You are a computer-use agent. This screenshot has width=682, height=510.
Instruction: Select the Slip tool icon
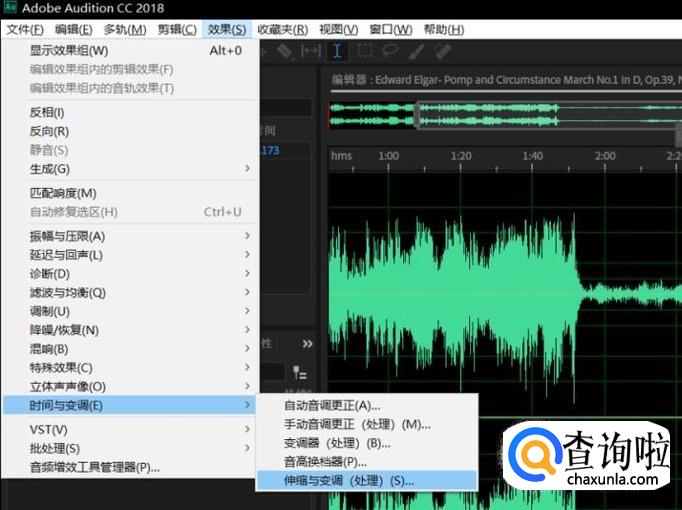coord(311,51)
